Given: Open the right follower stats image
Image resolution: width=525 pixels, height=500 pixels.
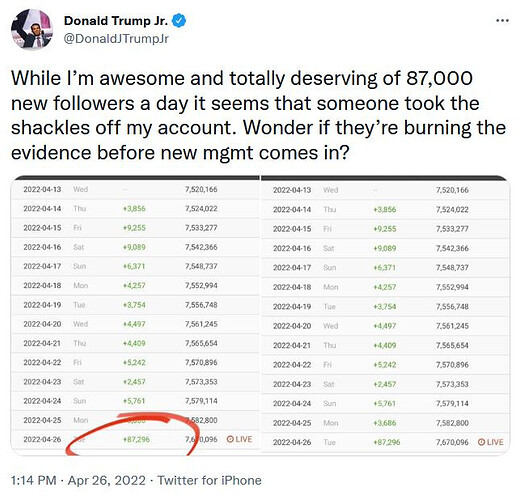Looking at the screenshot, I should coord(386,315).
